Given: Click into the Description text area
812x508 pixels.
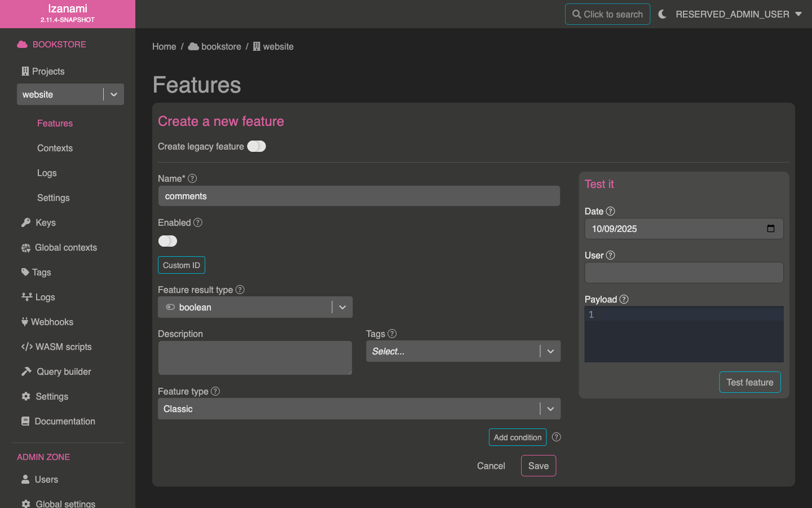Looking at the screenshot, I should (x=255, y=358).
